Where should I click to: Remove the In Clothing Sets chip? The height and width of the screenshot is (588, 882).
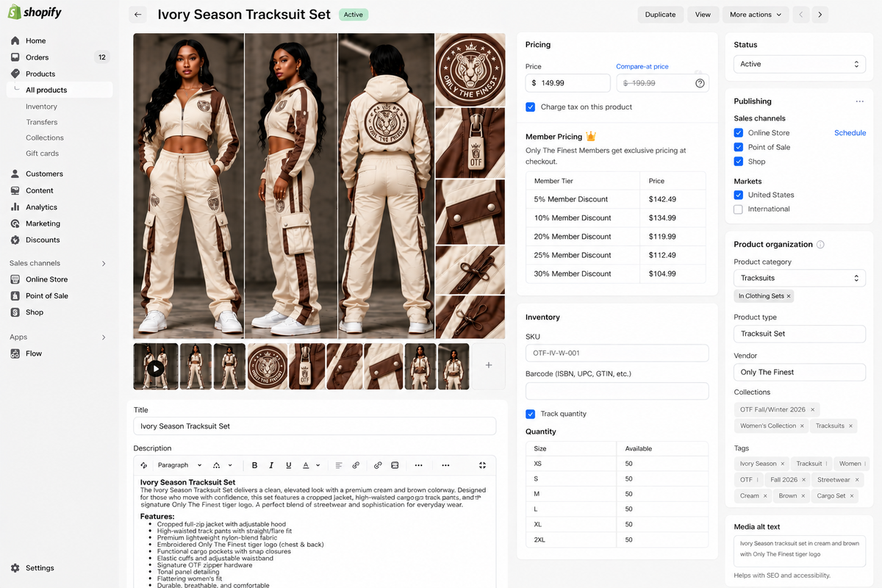[x=789, y=296]
